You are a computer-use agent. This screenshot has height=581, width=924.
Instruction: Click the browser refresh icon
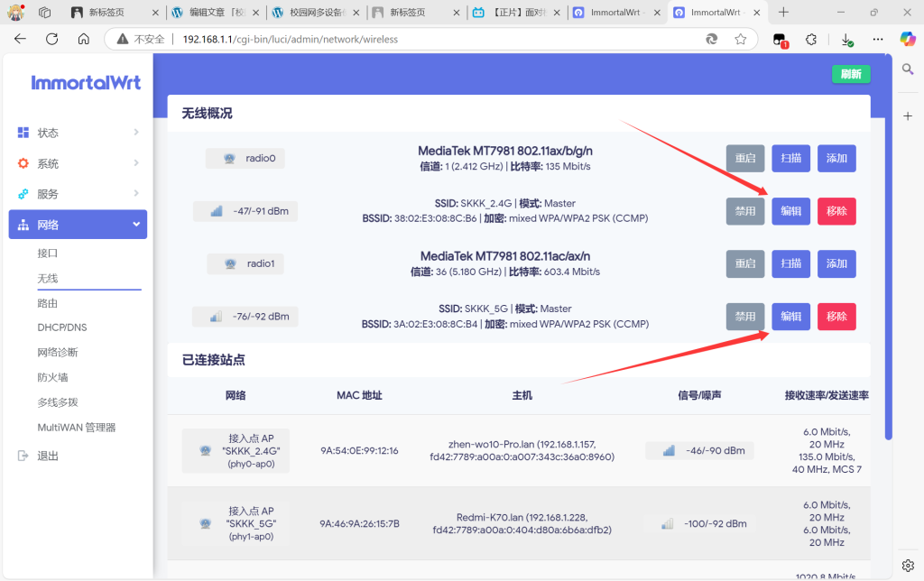51,39
